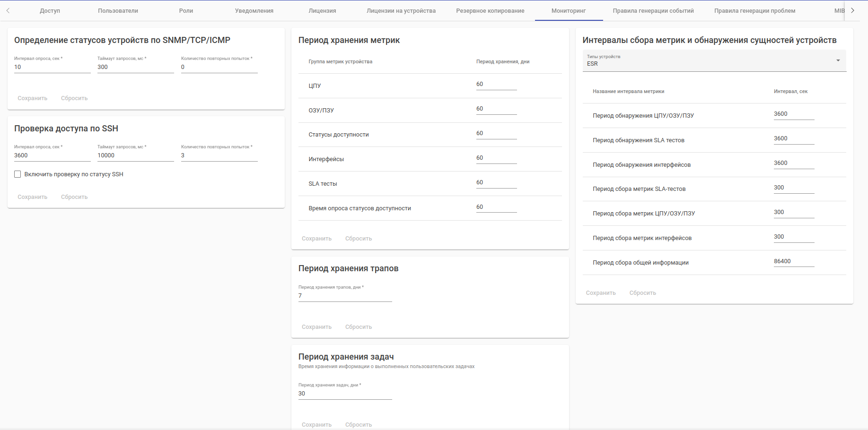868x430 pixels.
Task: Click the trap storage days field
Action: click(x=345, y=296)
